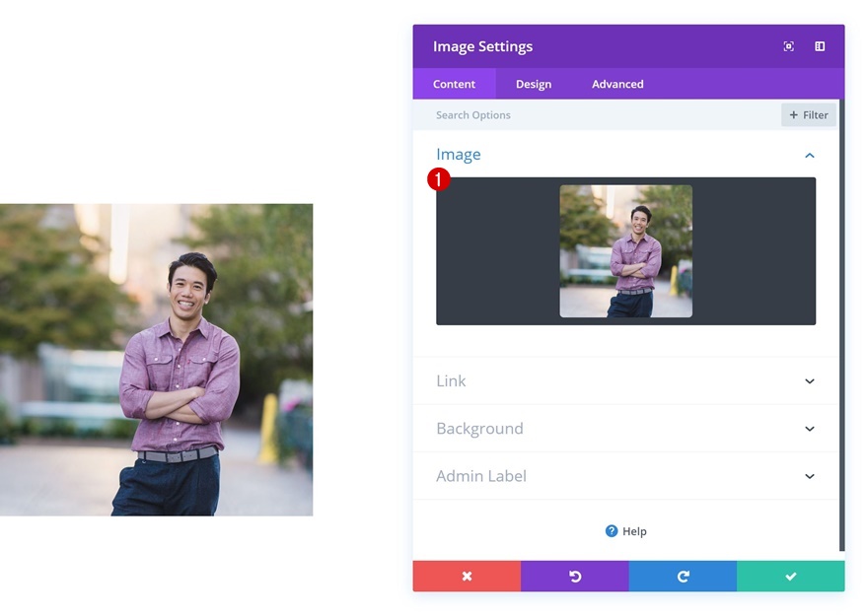Click the red numbered marker 1
This screenshot has height=616, width=868.
[438, 179]
